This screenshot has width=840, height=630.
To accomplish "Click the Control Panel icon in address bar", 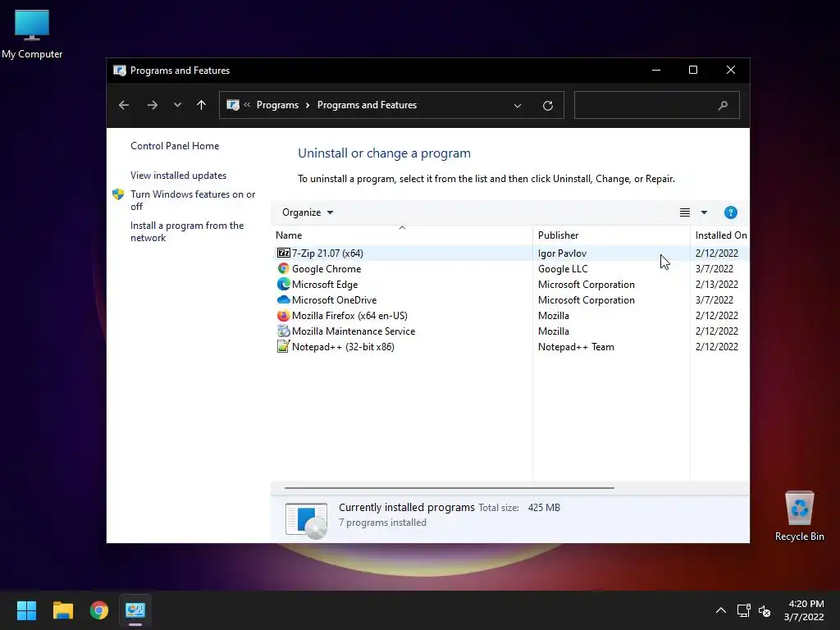I will [233, 105].
